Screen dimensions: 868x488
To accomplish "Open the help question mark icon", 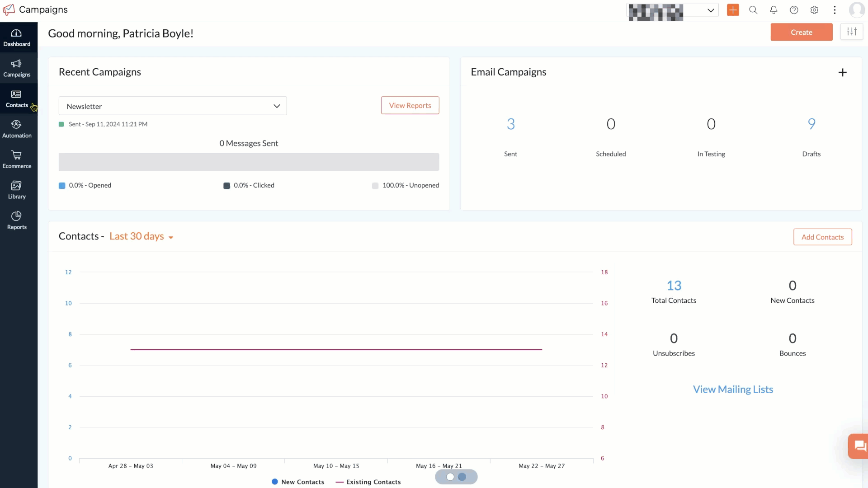I will click(x=794, y=10).
